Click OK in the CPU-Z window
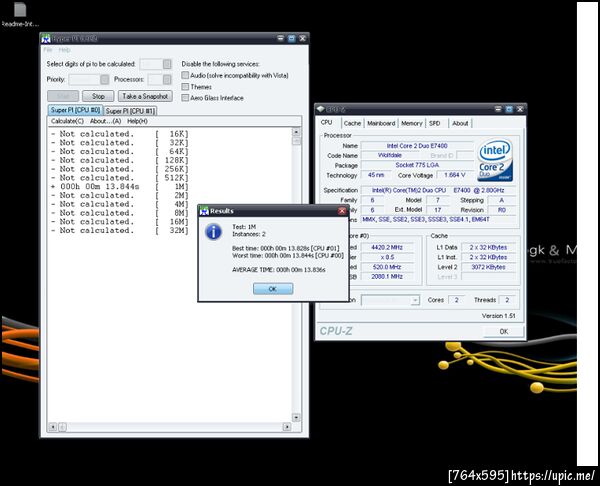 coord(504,331)
